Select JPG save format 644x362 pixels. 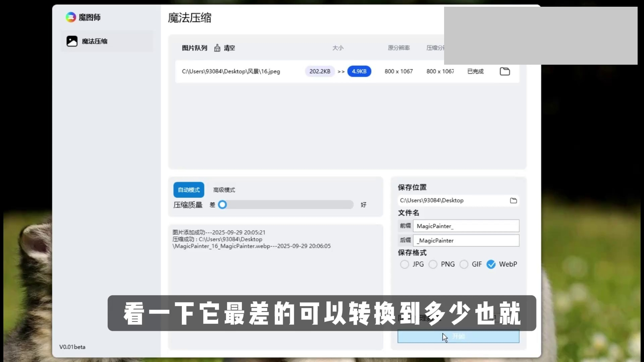405,264
